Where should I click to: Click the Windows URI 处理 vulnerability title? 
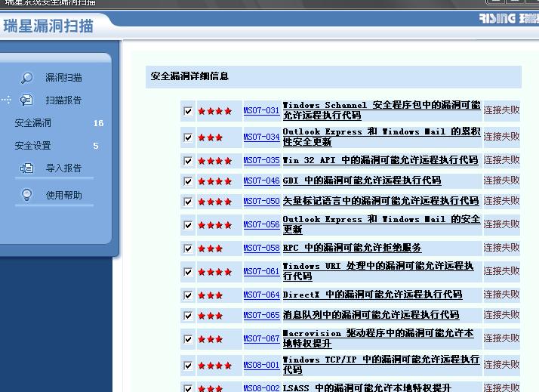(x=378, y=271)
